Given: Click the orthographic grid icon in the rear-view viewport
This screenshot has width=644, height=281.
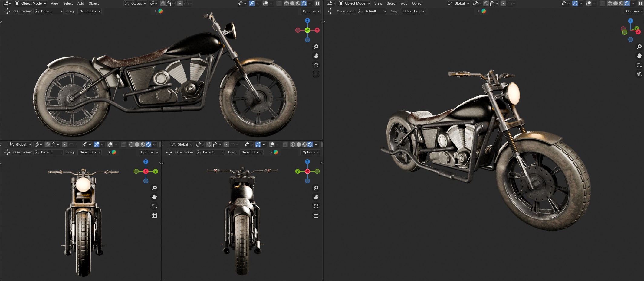Looking at the screenshot, I should point(316,215).
